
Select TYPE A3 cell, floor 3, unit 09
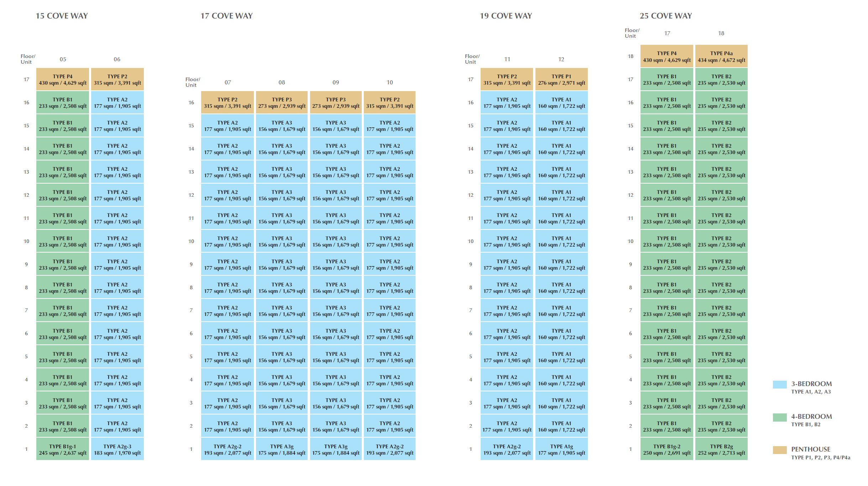(336, 403)
